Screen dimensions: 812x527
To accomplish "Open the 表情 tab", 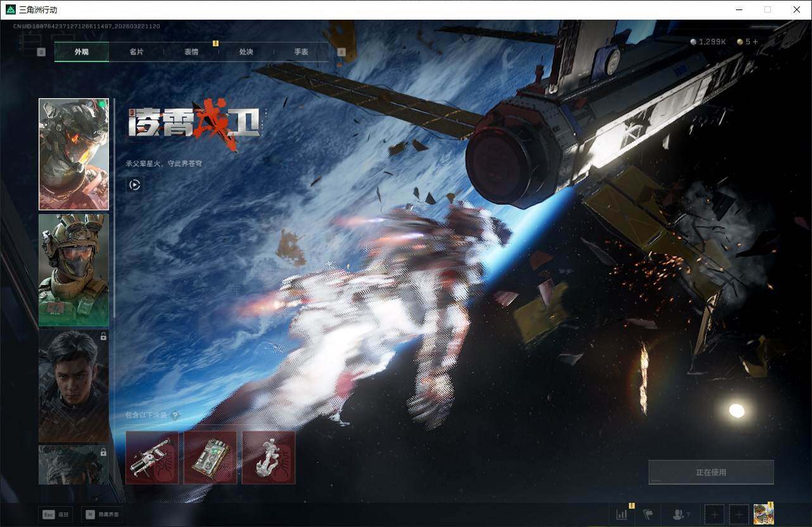I will (191, 52).
